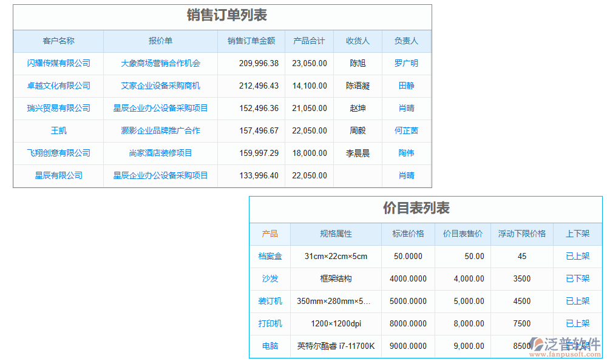Click 负责人 田静 link
This screenshot has height=364, width=607.
(407, 86)
